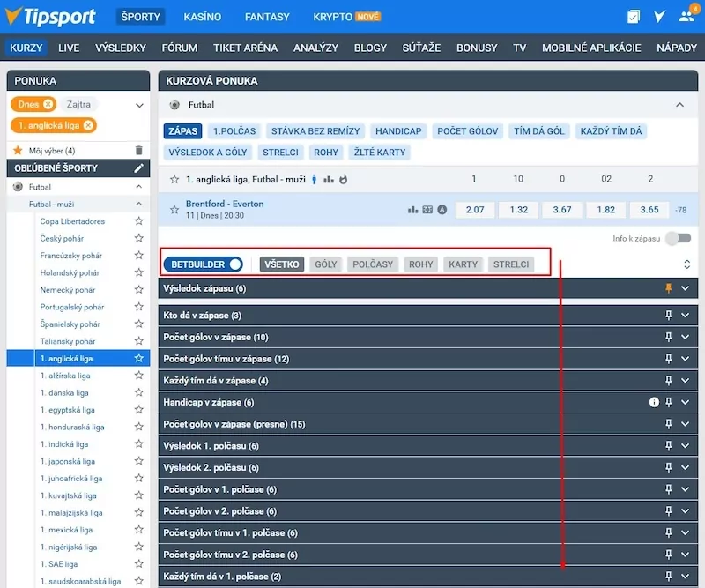The width and height of the screenshot is (705, 588).
Task: Select the HANDICAP bet type button
Action: (x=398, y=131)
